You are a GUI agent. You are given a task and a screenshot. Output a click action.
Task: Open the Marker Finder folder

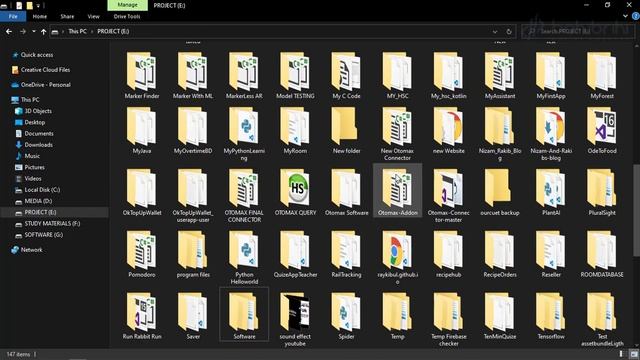click(x=142, y=76)
